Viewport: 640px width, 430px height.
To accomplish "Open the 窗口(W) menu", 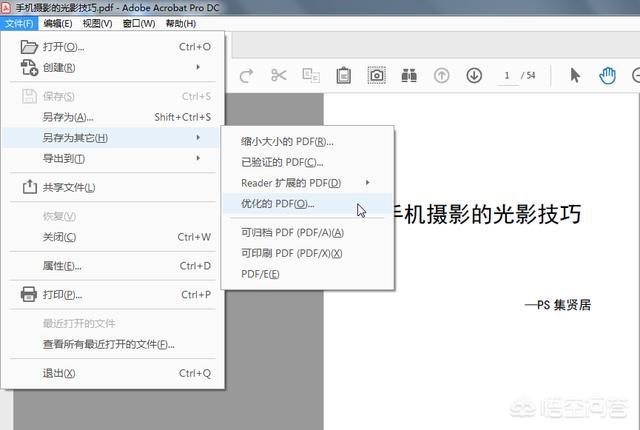I will pos(139,24).
